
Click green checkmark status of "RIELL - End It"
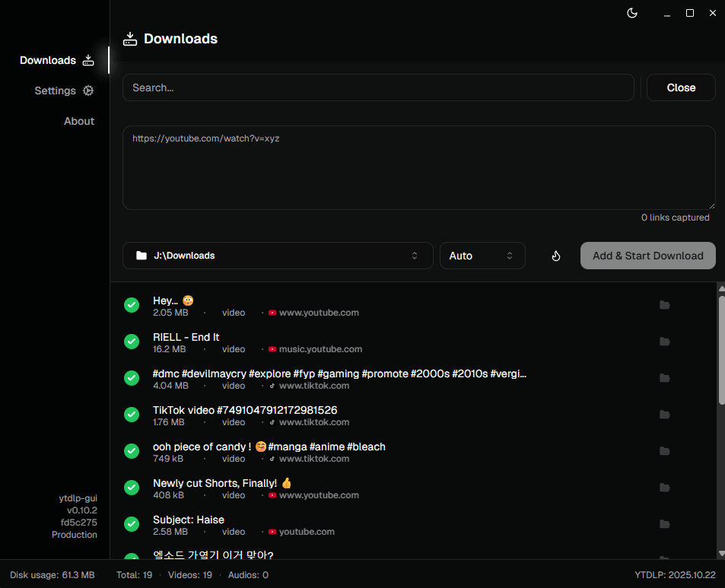(132, 342)
